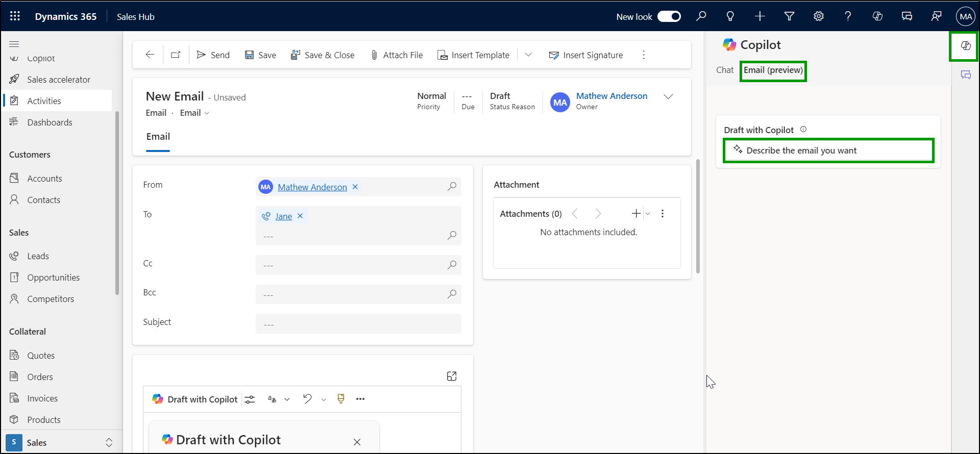Click the Save button
This screenshot has height=454, width=980.
(x=260, y=55)
